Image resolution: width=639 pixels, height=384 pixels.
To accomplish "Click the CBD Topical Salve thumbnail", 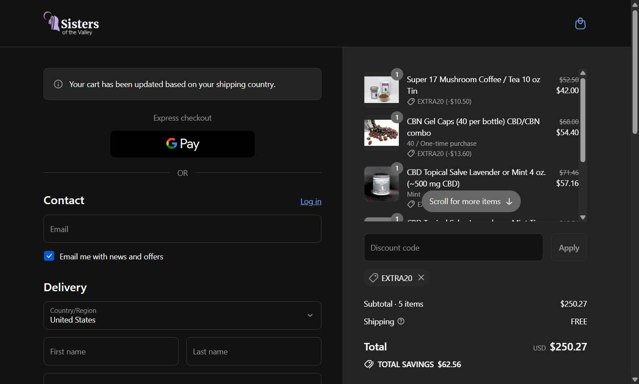I will point(381,184).
